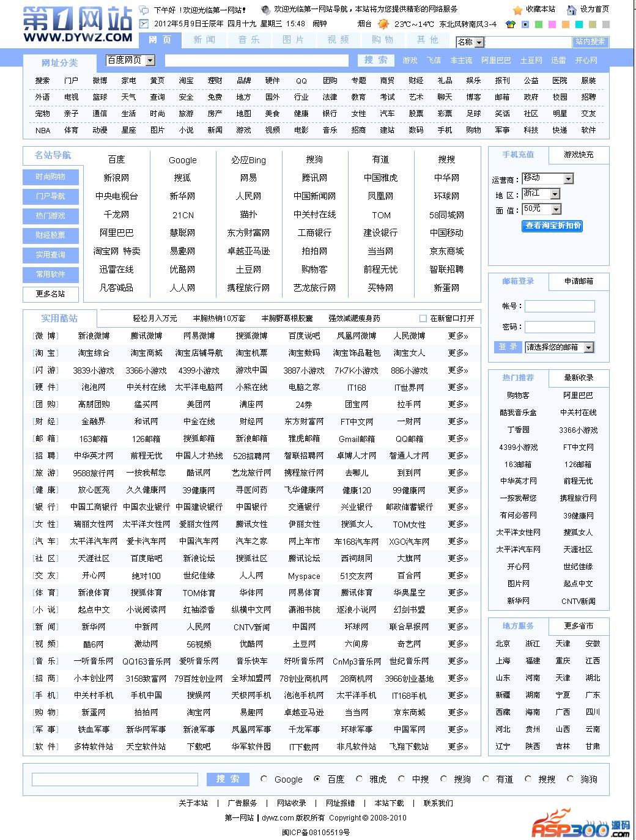Switch to the 购物 search tab

tap(383, 40)
